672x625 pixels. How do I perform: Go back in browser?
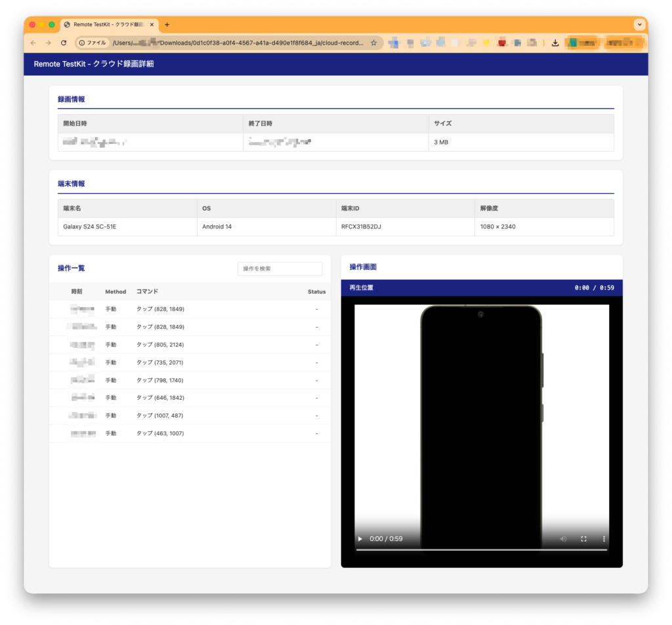33,43
